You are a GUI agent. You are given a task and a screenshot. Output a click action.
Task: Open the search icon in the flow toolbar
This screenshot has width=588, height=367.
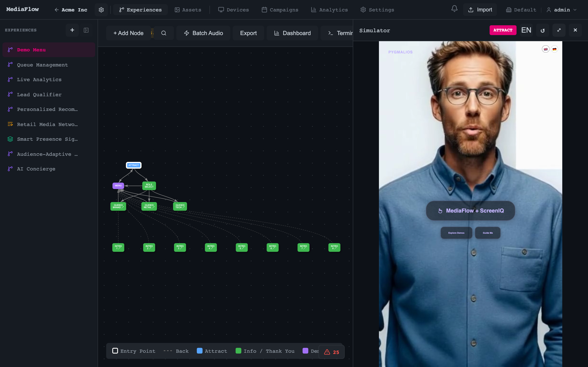point(164,33)
